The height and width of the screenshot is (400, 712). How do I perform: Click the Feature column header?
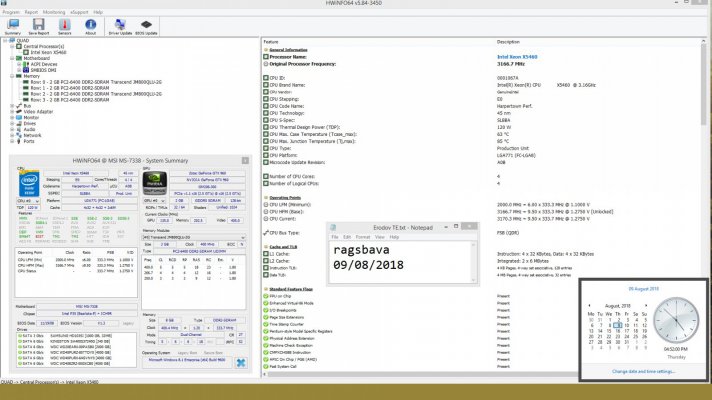tap(271, 42)
